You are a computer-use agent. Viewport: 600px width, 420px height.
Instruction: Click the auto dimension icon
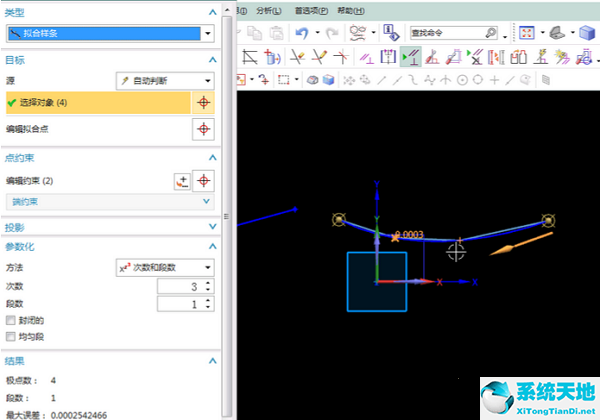point(453,57)
